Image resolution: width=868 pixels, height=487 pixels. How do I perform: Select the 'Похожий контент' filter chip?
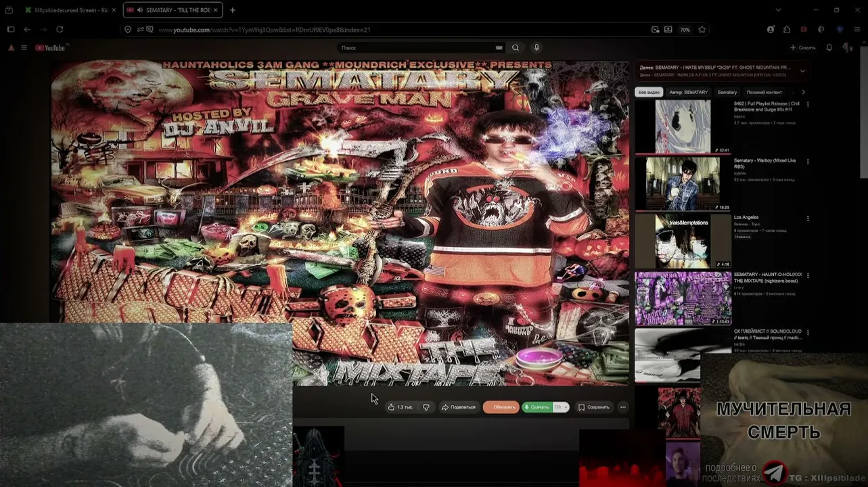coord(764,92)
